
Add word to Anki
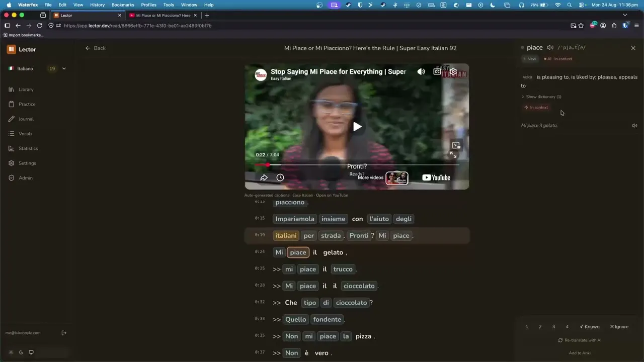[580, 353]
